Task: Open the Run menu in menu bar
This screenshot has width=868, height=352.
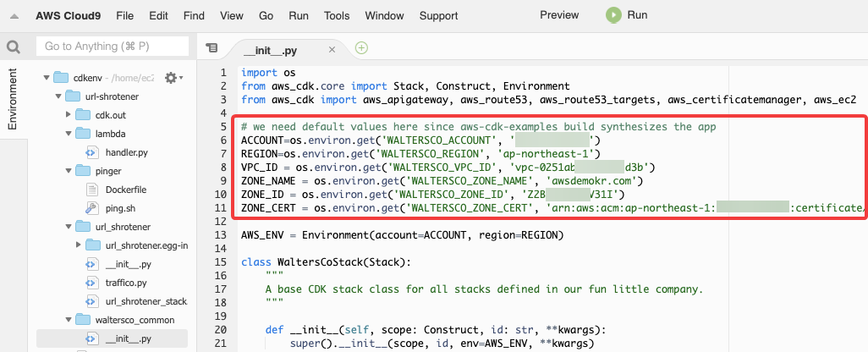Action: tap(299, 16)
